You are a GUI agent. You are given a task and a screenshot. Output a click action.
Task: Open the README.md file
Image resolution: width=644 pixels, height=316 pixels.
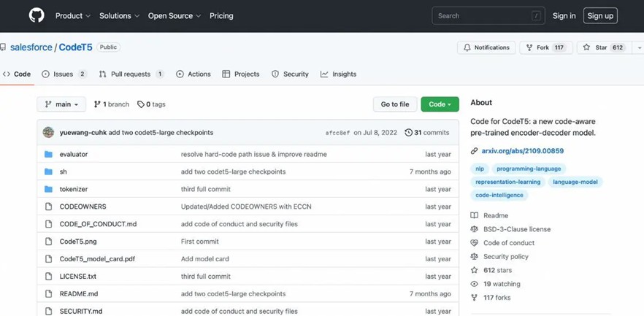(x=79, y=294)
